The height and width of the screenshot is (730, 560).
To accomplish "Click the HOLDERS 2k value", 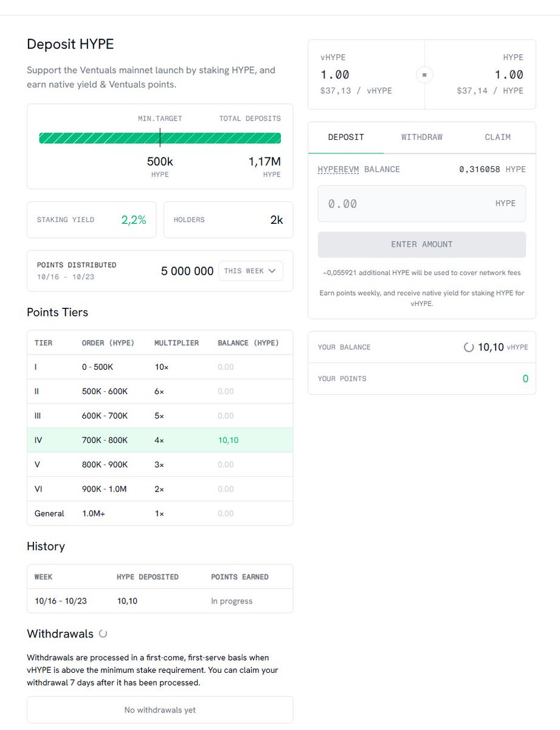I will pos(277,220).
